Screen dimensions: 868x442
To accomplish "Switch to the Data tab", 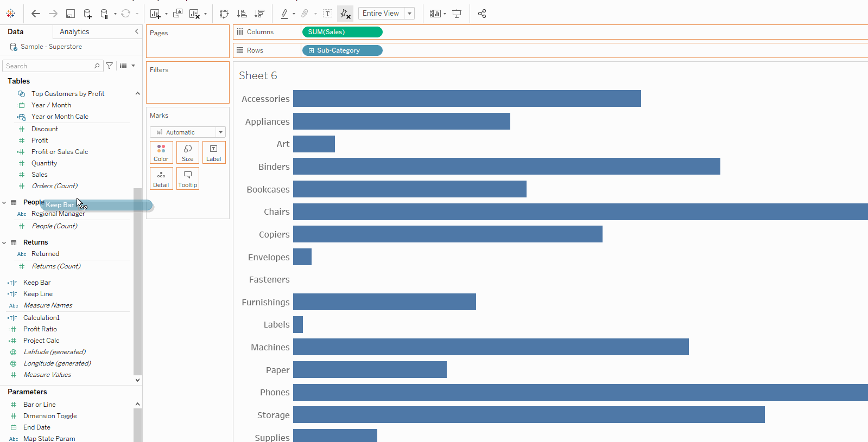I will coord(16,31).
